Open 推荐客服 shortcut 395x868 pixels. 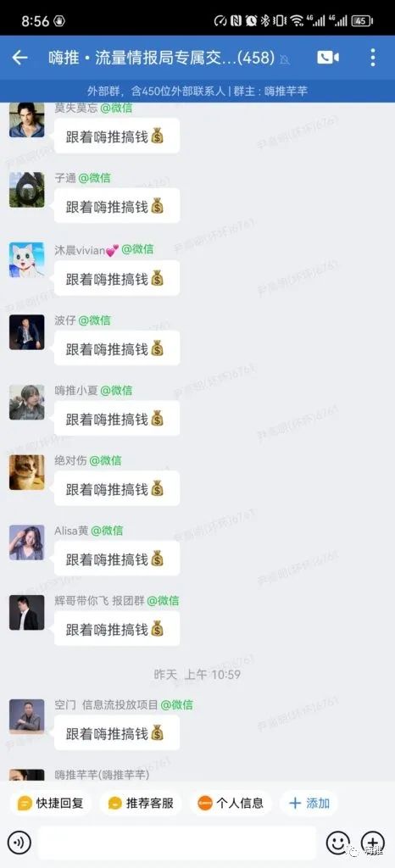[141, 804]
